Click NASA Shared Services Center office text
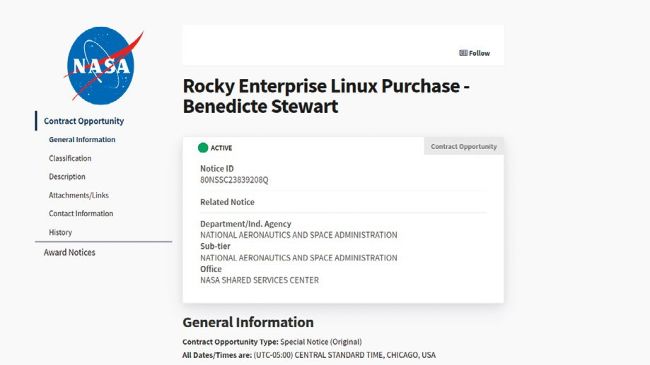The width and height of the screenshot is (650, 365). [x=260, y=280]
